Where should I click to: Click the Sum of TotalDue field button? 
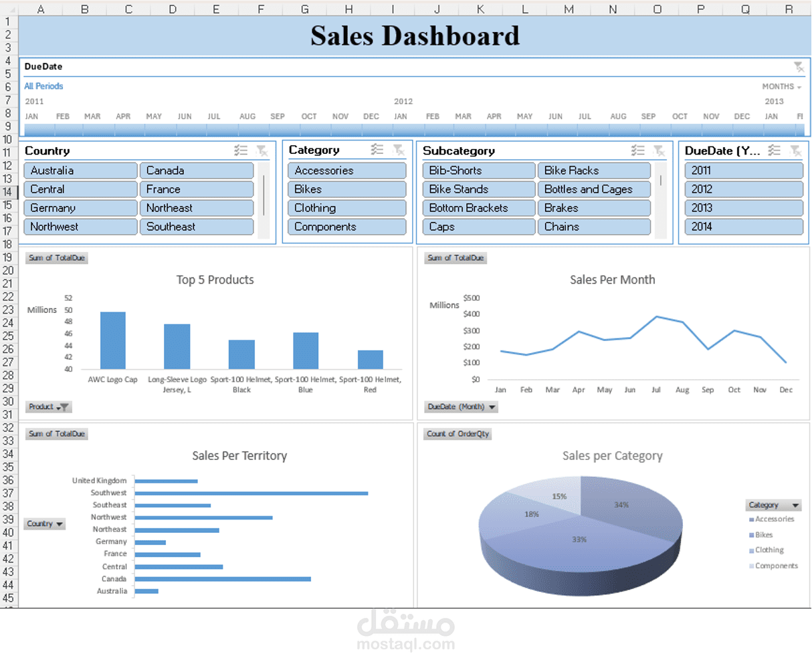(x=56, y=257)
